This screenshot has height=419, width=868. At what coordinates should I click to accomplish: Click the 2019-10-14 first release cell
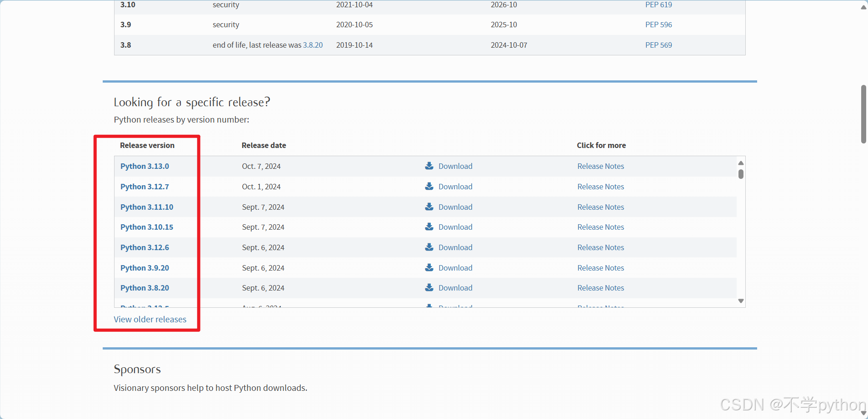point(354,45)
